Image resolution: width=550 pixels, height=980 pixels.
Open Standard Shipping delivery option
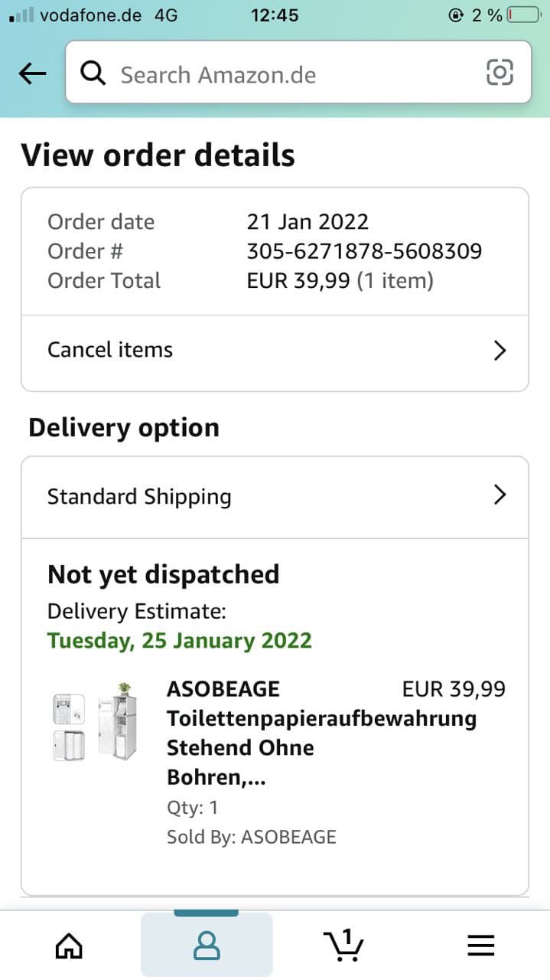click(139, 496)
